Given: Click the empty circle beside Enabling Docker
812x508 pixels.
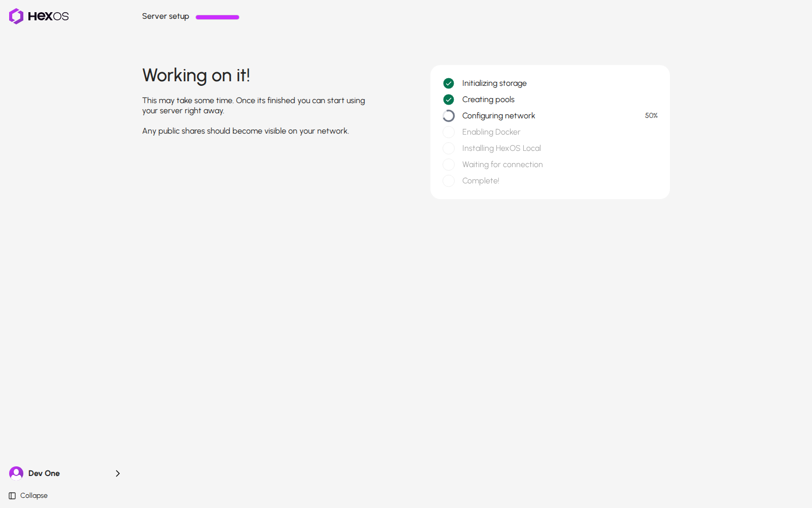Looking at the screenshot, I should click(449, 132).
